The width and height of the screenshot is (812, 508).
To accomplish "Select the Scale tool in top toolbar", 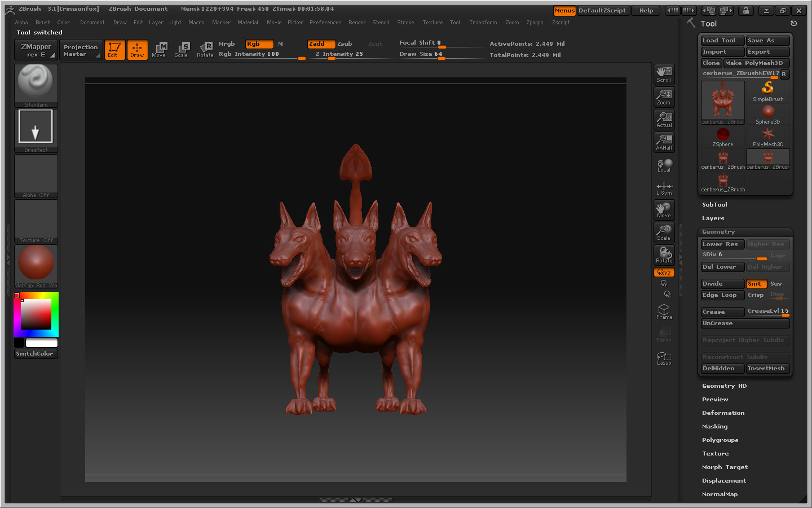I will 181,50.
